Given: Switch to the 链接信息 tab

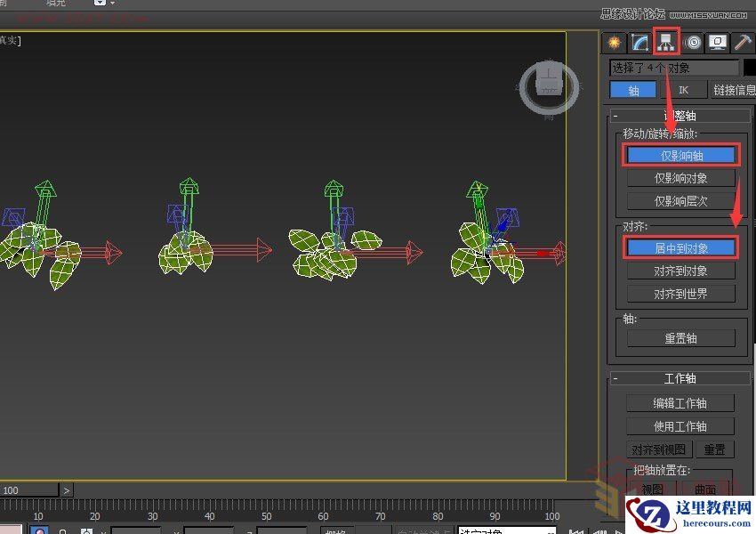Looking at the screenshot, I should click(x=733, y=90).
